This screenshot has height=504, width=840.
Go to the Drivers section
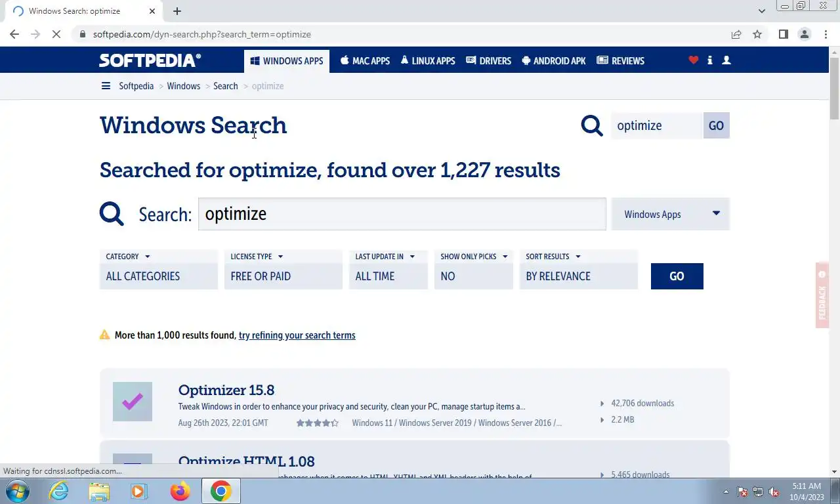click(x=488, y=61)
